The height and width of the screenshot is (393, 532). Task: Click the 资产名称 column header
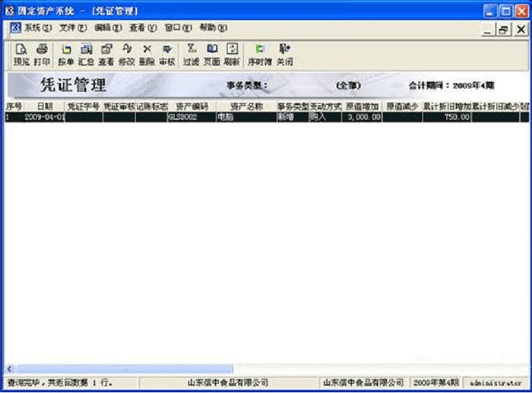pos(247,106)
